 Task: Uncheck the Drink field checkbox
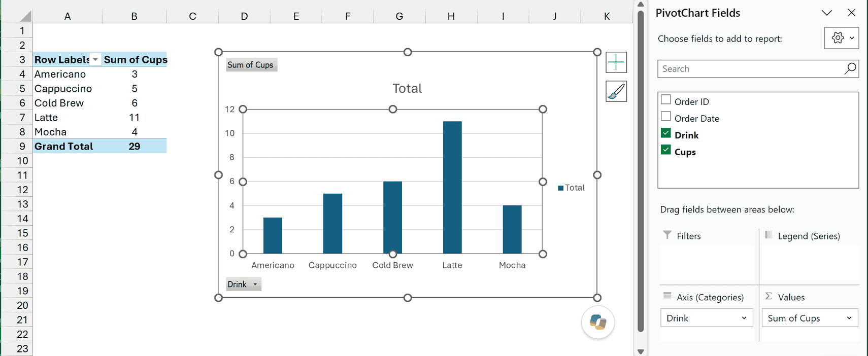click(x=666, y=133)
